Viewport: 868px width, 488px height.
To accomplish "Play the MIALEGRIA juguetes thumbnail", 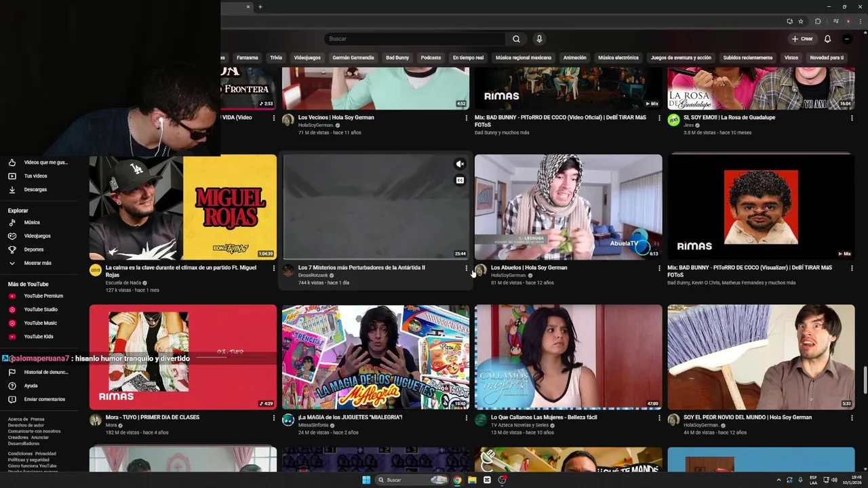I will [x=376, y=357].
